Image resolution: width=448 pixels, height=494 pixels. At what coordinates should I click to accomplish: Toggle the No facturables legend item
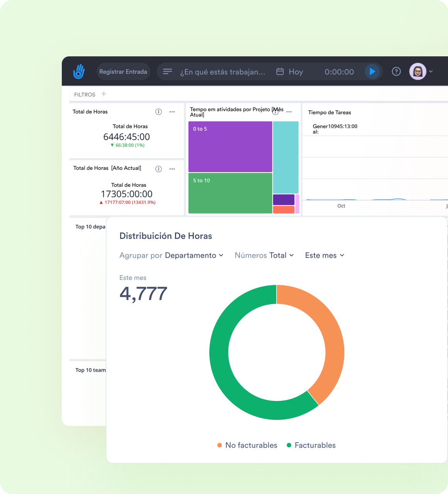tap(247, 445)
